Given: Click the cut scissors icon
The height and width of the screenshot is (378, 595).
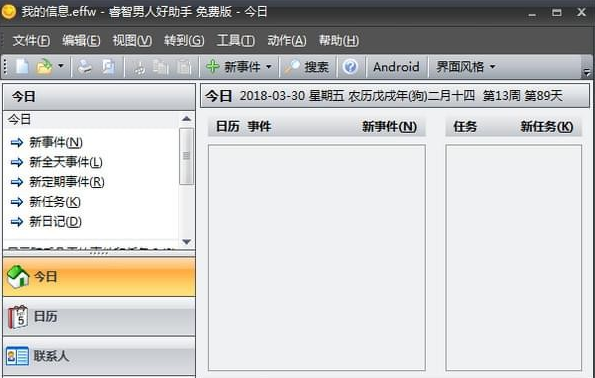Looking at the screenshot, I should tap(139, 68).
